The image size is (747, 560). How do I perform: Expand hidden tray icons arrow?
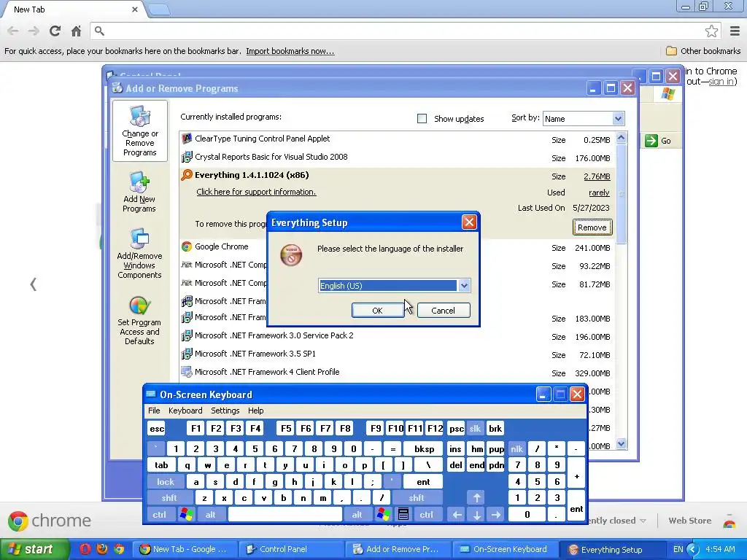point(692,549)
